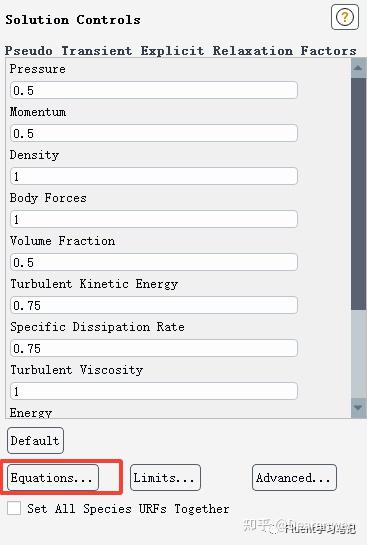This screenshot has height=545, width=367.
Task: Click the Volume Fraction input field
Action: 154,262
